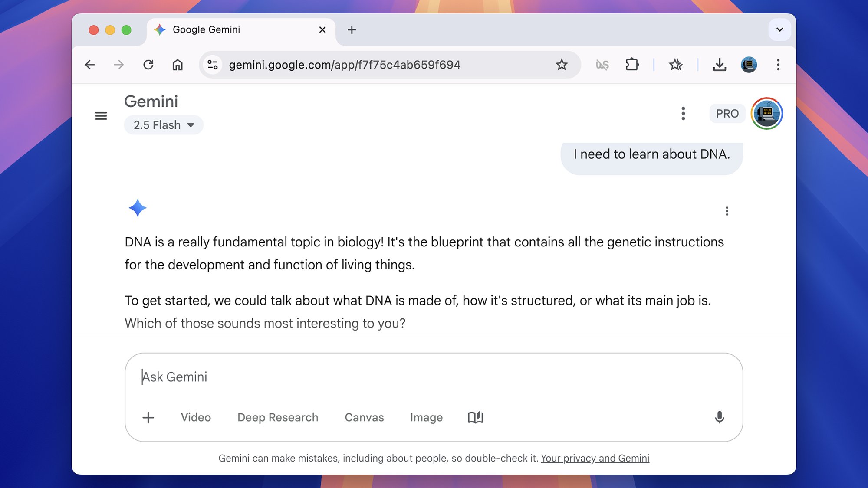Toggle the Deep Research tool
The width and height of the screenshot is (868, 488).
(x=278, y=417)
